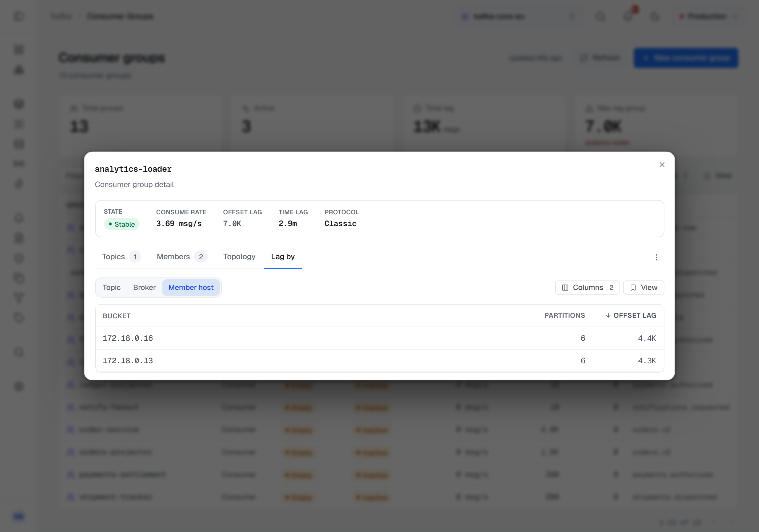This screenshot has width=759, height=532.
Task: Group lag by Broker
Action: [x=145, y=287]
